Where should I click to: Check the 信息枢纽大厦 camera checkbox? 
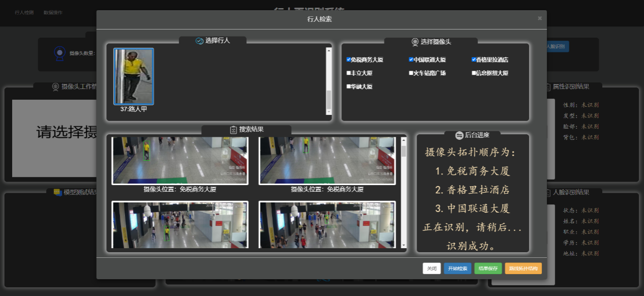click(x=474, y=73)
